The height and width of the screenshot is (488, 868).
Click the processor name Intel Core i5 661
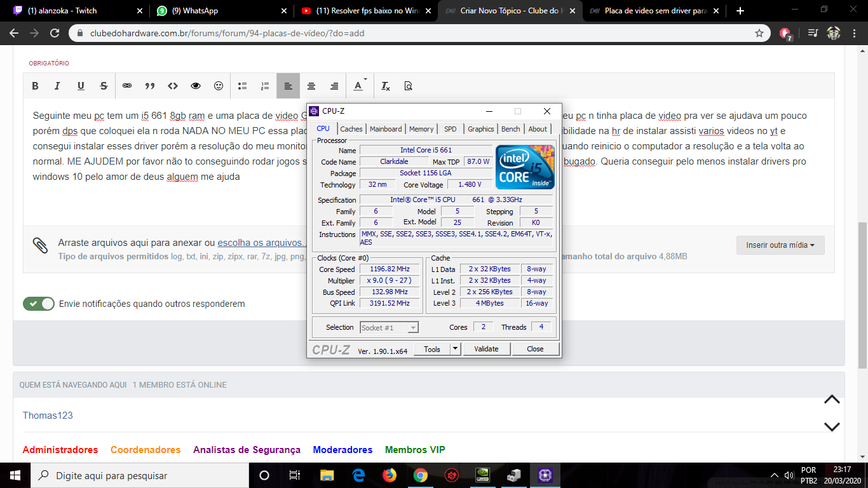click(x=426, y=151)
